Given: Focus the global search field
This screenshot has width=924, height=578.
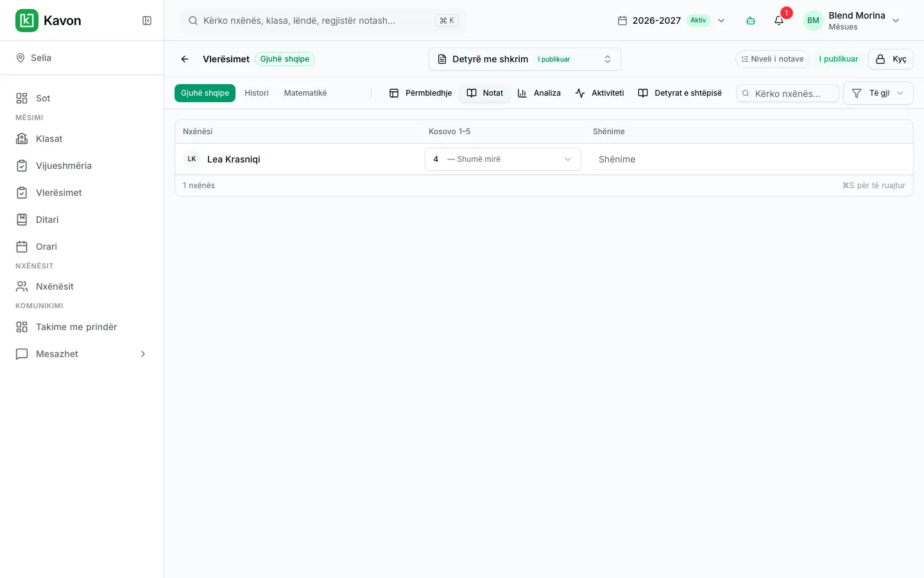Looking at the screenshot, I should [x=323, y=21].
